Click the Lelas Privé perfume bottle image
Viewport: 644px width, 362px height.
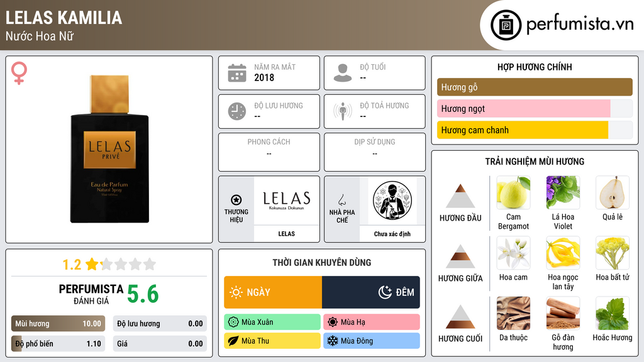(109, 149)
